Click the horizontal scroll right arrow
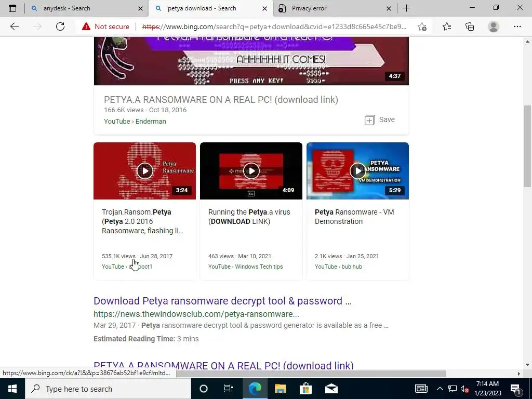 click(x=518, y=374)
